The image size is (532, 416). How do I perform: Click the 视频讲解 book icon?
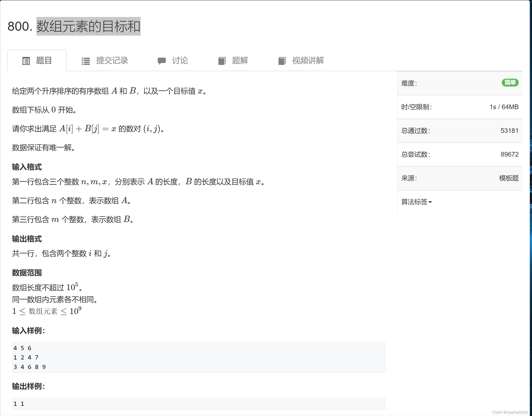pos(282,61)
